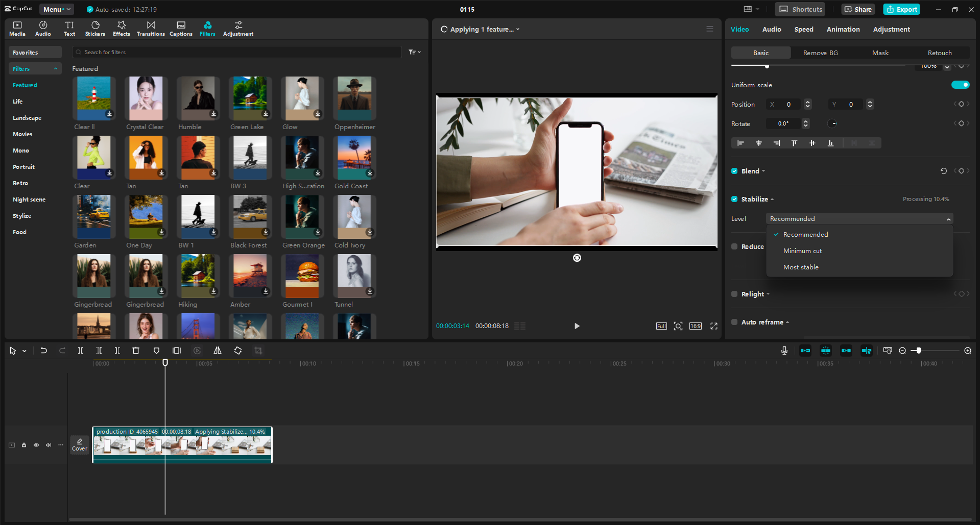Click the undo arrow in timeline toolbar
This screenshot has width=980, height=525.
click(44, 351)
